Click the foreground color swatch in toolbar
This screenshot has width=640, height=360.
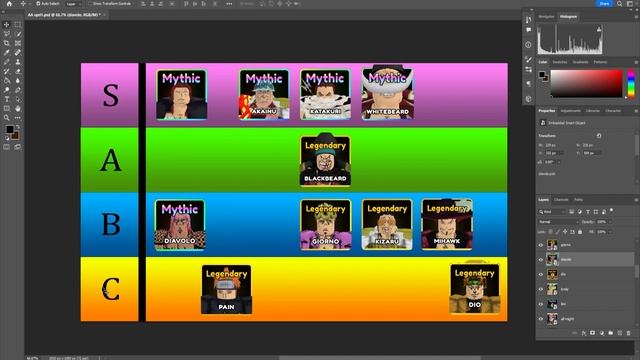pos(9,130)
